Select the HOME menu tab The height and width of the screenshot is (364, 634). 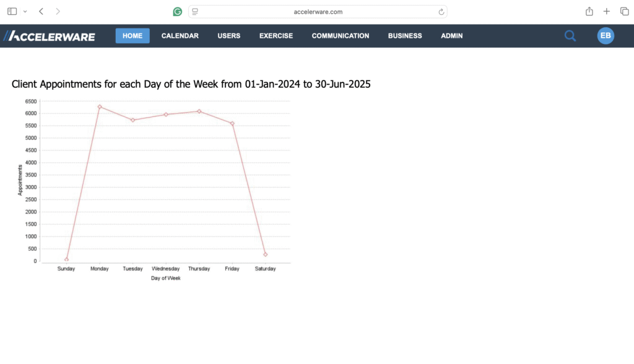pos(132,36)
